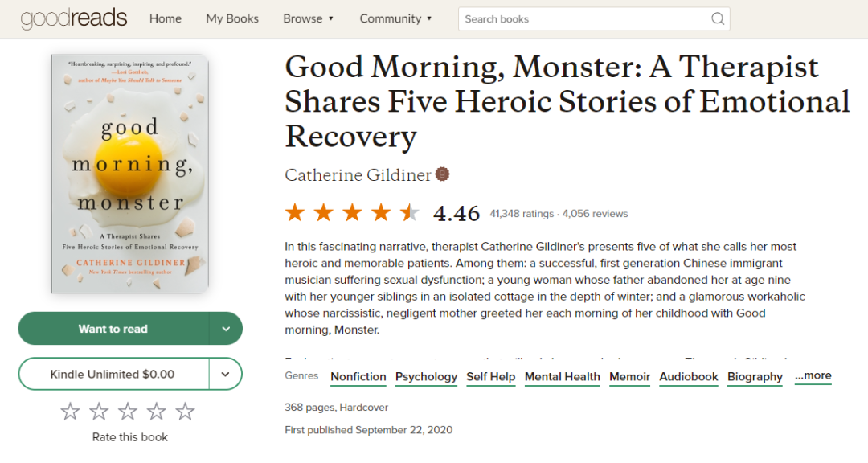Rate this book five stars
Screen dimensions: 868x463
pyautogui.click(x=186, y=412)
